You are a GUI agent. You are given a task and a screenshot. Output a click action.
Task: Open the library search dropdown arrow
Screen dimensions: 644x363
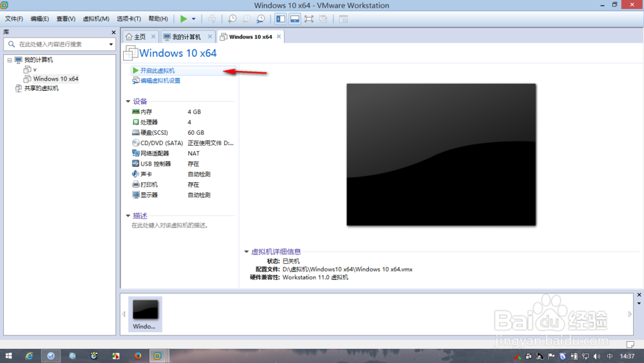[111, 44]
